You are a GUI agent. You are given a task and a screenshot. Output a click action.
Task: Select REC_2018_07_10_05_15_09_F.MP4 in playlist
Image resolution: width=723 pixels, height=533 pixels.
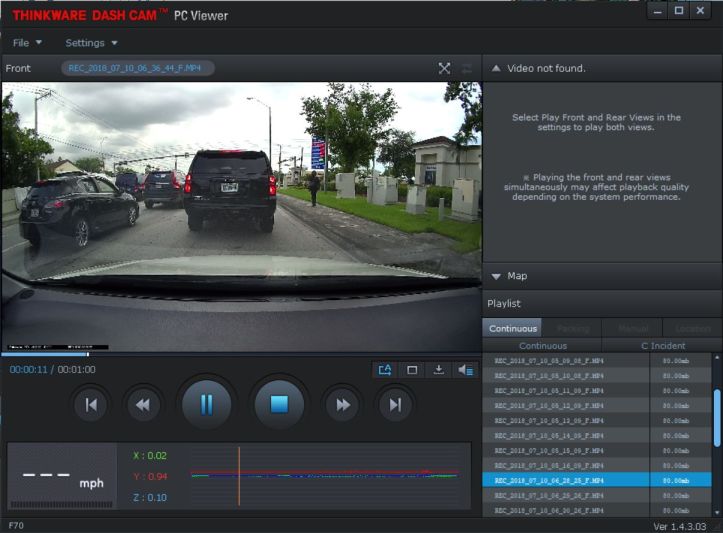coord(597,451)
